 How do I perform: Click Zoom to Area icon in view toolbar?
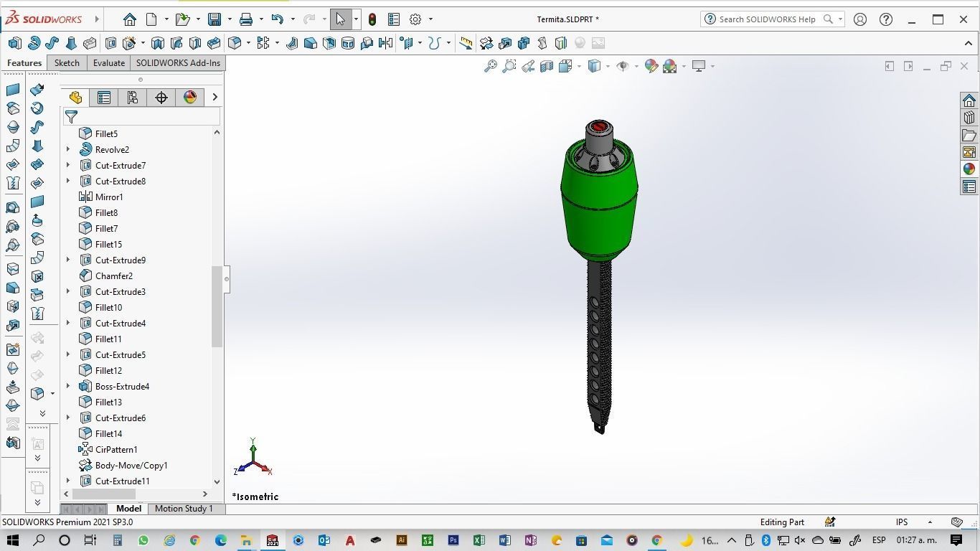[x=509, y=66]
